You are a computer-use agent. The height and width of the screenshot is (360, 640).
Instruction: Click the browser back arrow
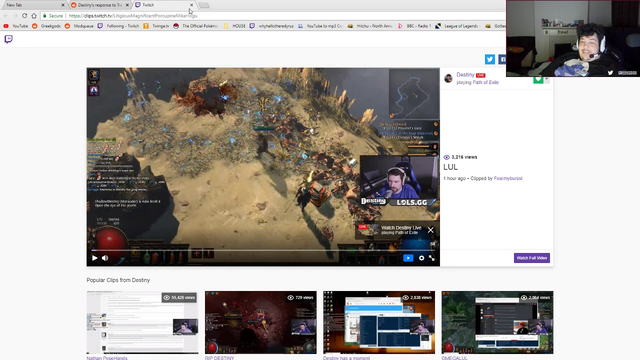[x=6, y=16]
